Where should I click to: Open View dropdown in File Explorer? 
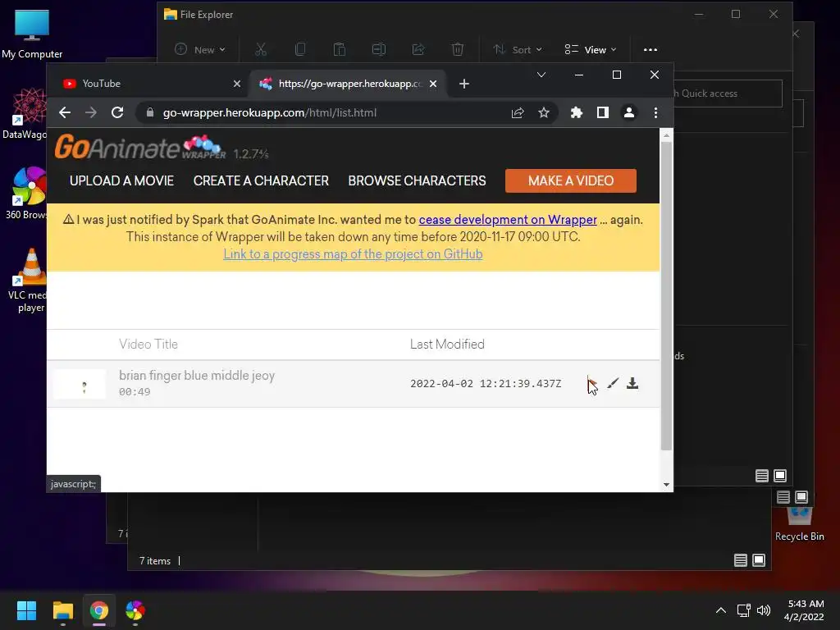(x=591, y=50)
